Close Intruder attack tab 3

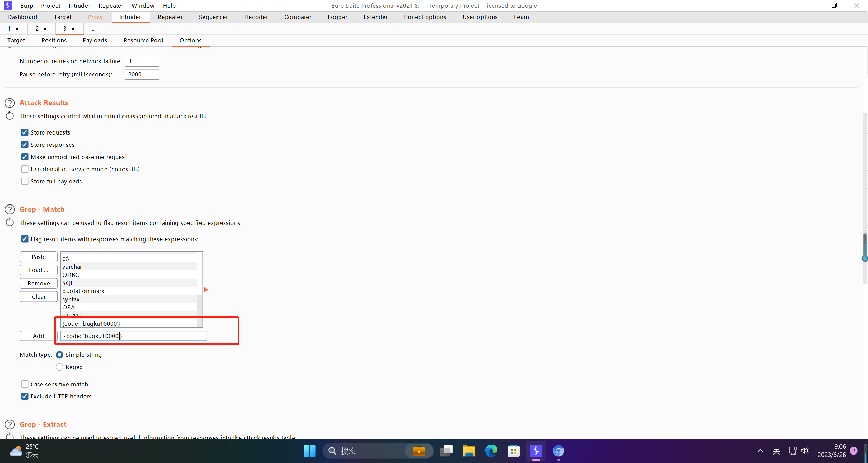[73, 29]
